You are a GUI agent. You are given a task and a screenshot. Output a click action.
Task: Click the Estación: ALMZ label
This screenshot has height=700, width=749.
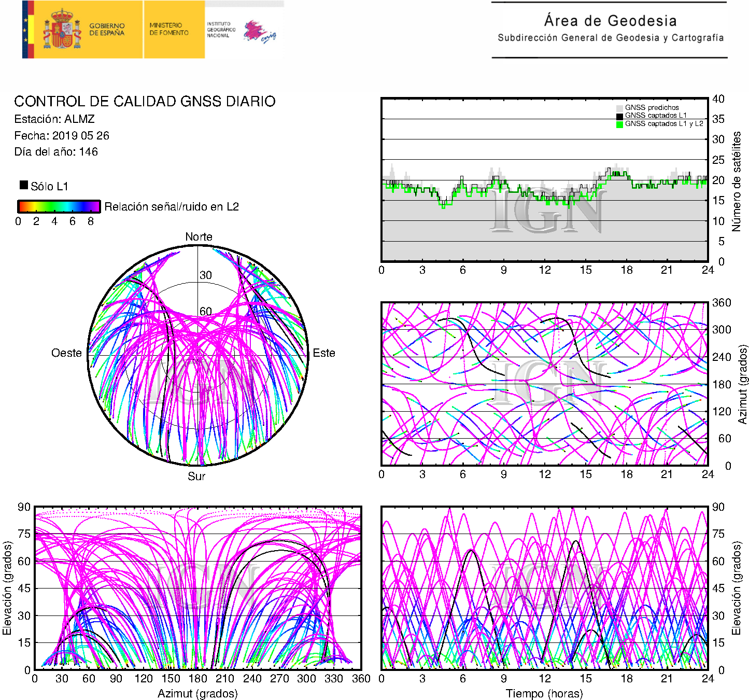54,119
